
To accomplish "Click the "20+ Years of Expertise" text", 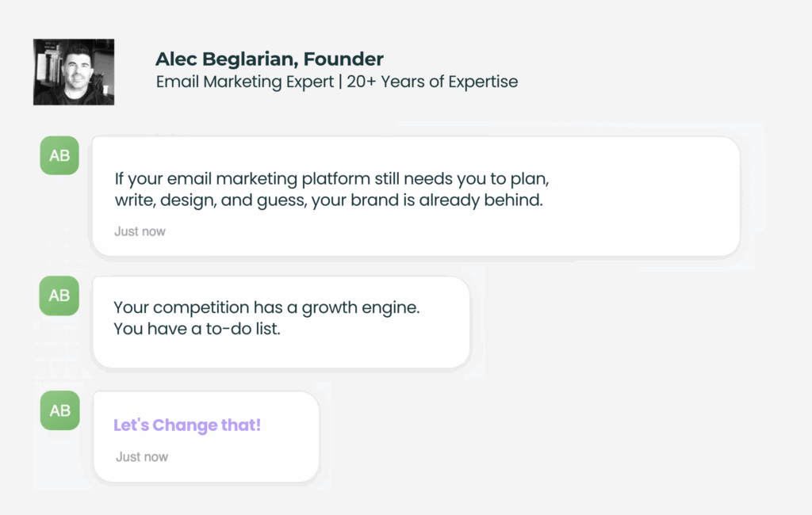I will (x=432, y=82).
